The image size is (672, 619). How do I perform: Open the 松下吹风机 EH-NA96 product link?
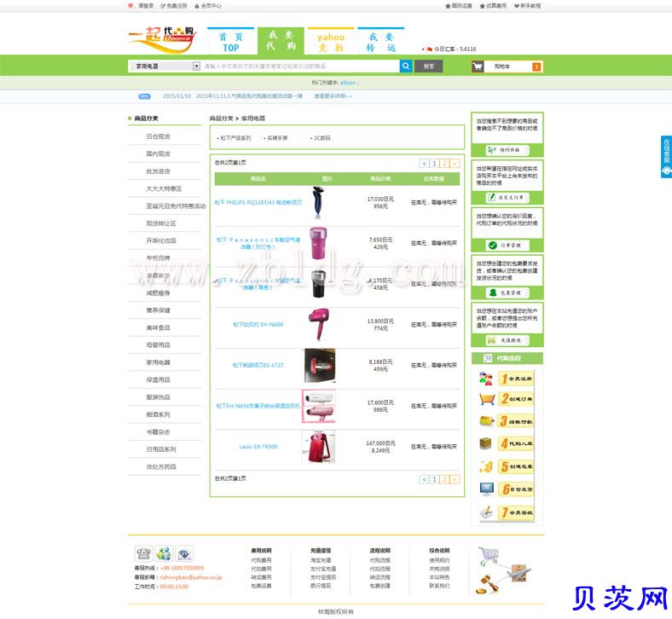258,325
